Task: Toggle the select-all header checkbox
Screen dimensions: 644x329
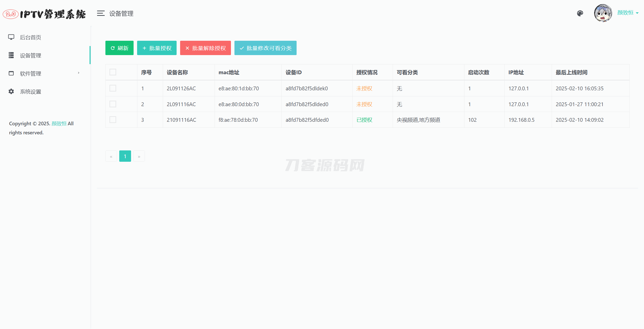Action: pyautogui.click(x=113, y=72)
